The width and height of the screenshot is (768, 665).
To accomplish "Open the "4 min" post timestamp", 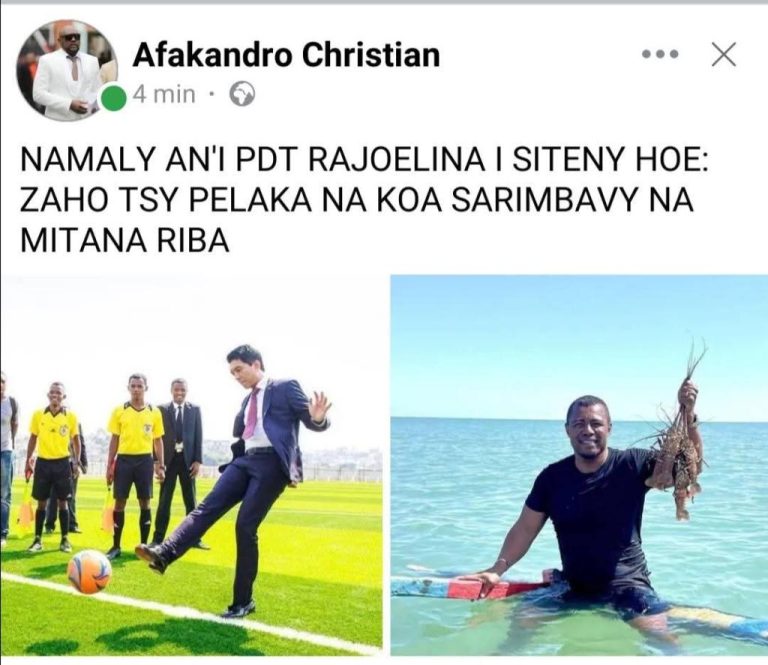I will [165, 94].
